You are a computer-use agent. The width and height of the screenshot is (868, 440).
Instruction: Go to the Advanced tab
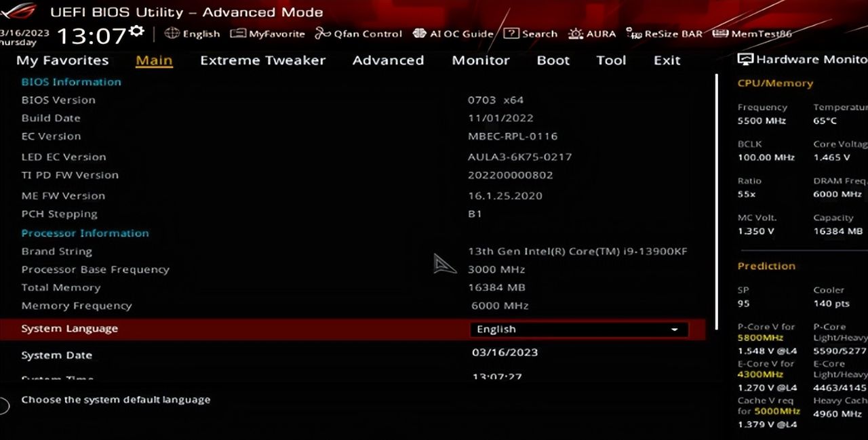click(x=388, y=60)
